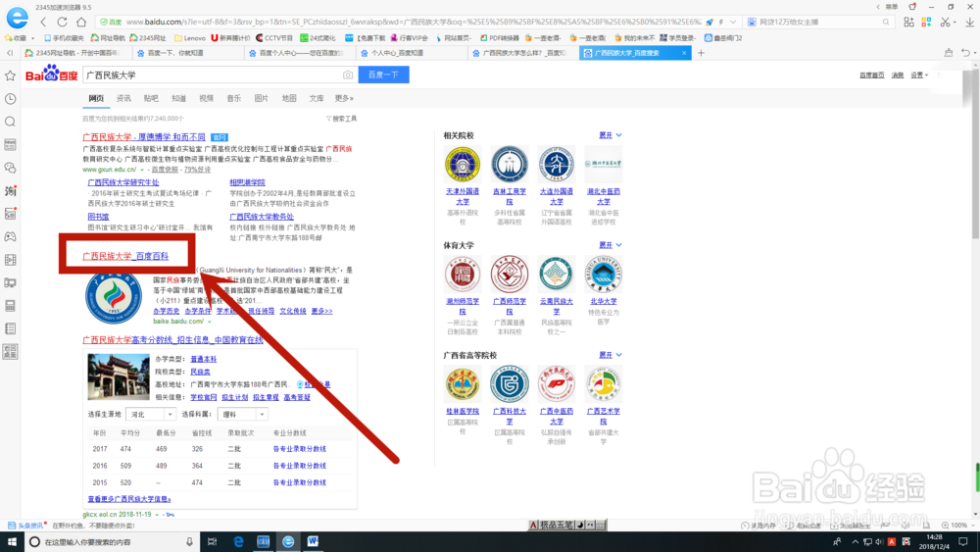Open the 查看更多广西民族大学信息 link

[129, 499]
